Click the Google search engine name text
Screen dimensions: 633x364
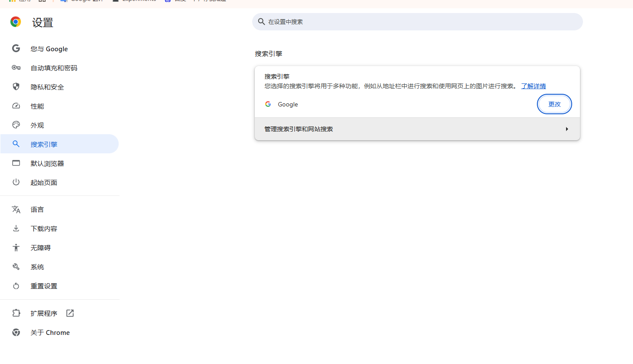point(288,104)
